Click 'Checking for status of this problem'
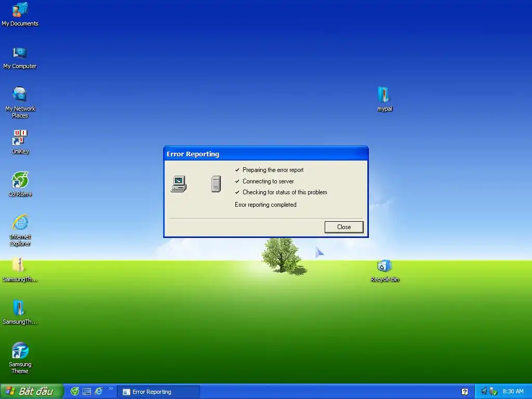Viewport: 532px width, 399px height. [x=285, y=192]
